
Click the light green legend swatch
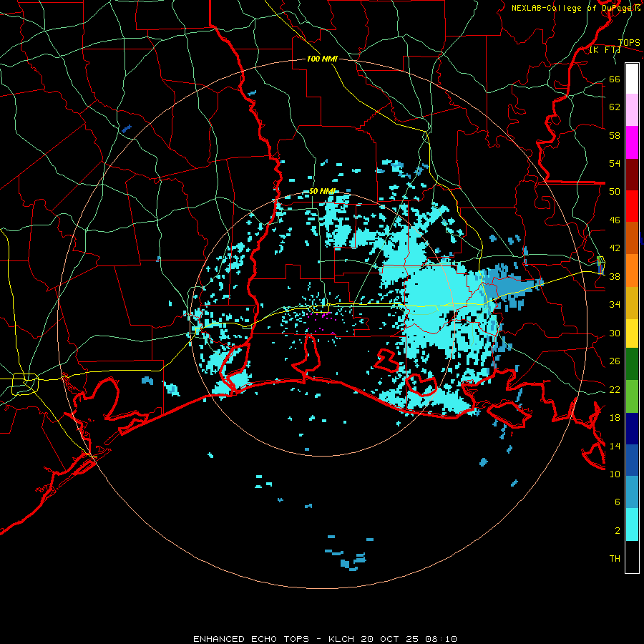632,396
